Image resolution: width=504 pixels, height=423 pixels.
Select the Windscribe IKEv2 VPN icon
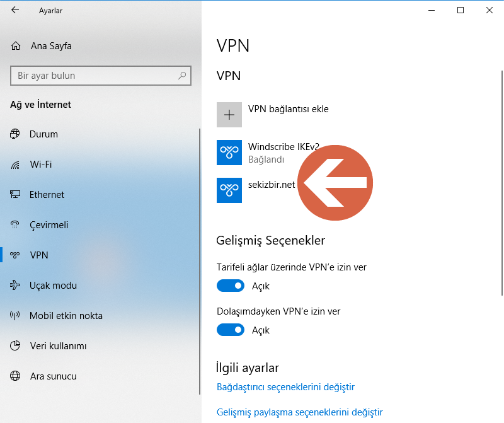pos(229,152)
